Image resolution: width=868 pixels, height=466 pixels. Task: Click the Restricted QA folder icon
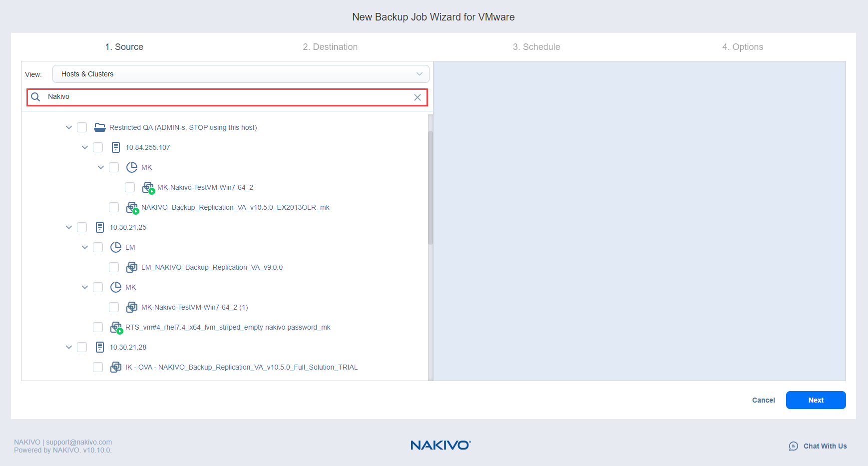(x=100, y=127)
